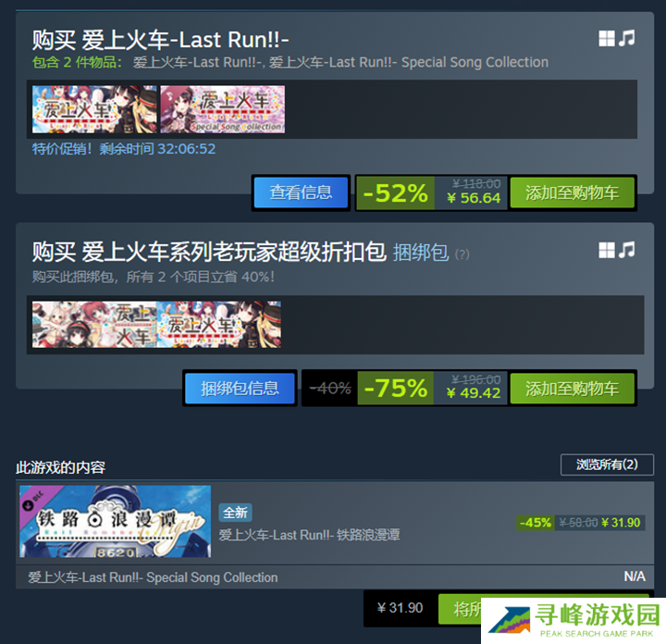Open second bundle item Last Run thumbnail

click(218, 325)
